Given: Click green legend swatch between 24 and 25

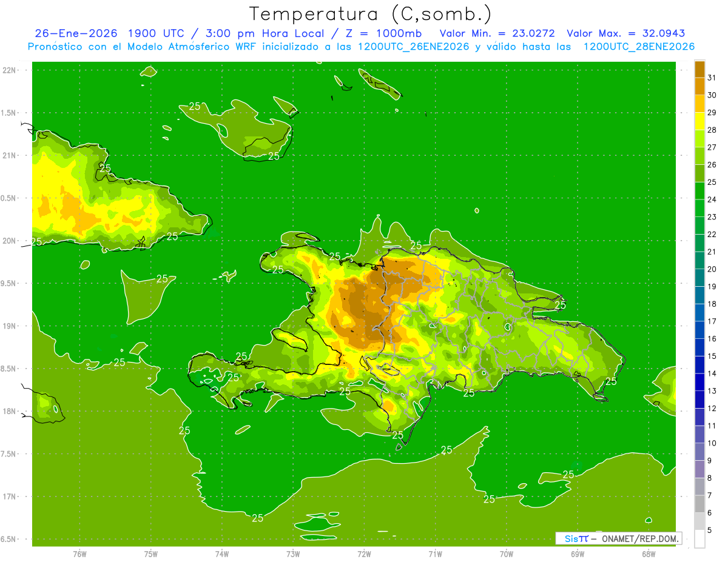Looking at the screenshot, I should pyautogui.click(x=699, y=191).
